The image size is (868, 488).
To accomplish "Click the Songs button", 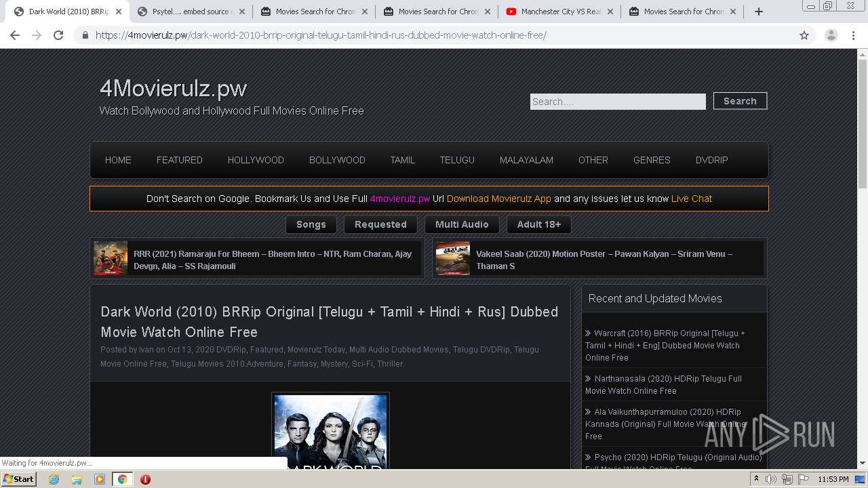I will pyautogui.click(x=311, y=224).
